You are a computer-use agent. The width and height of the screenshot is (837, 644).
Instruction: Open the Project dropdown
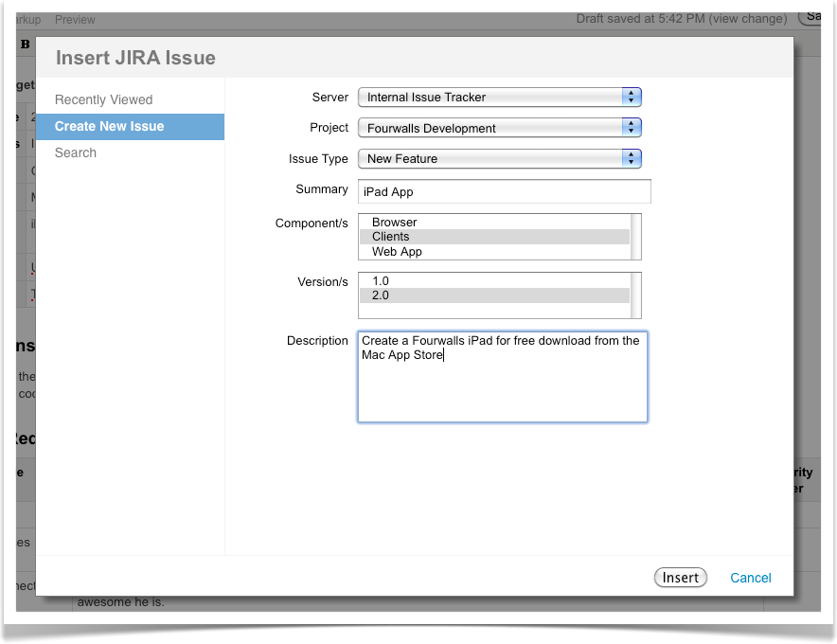tap(500, 128)
